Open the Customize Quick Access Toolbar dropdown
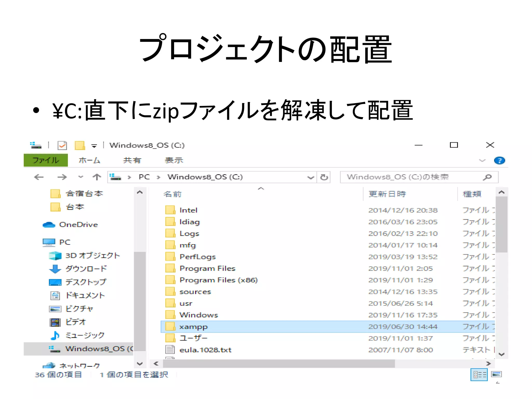Screen dimensions: 532x399 click(94, 146)
